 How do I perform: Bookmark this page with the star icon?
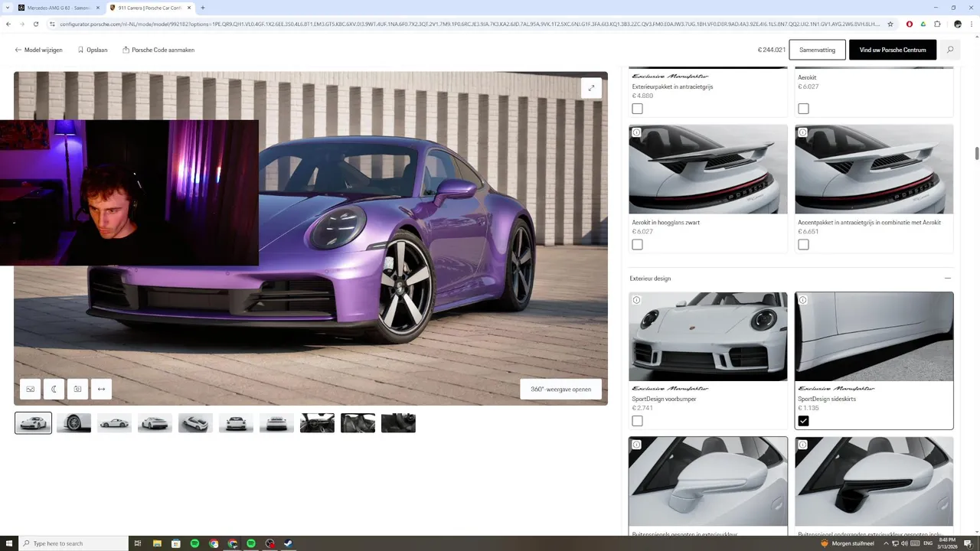tap(890, 24)
